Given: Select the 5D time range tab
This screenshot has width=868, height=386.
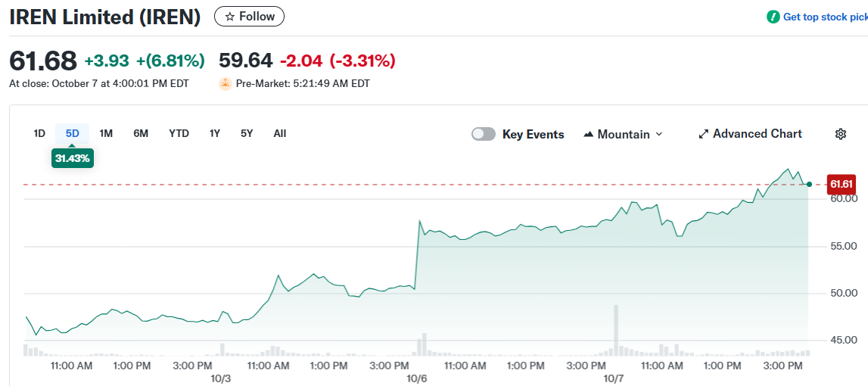Looking at the screenshot, I should 72,134.
